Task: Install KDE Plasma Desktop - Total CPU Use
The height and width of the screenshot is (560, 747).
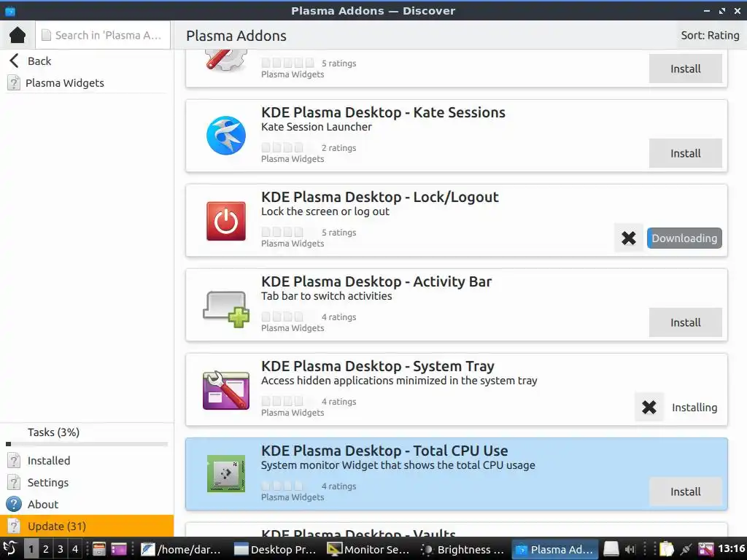Action: pos(685,491)
